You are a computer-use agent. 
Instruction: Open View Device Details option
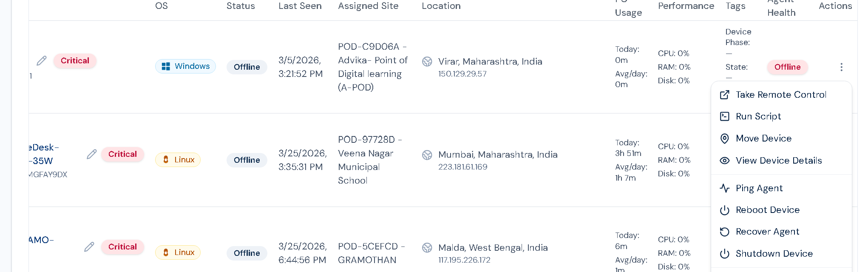(x=779, y=161)
